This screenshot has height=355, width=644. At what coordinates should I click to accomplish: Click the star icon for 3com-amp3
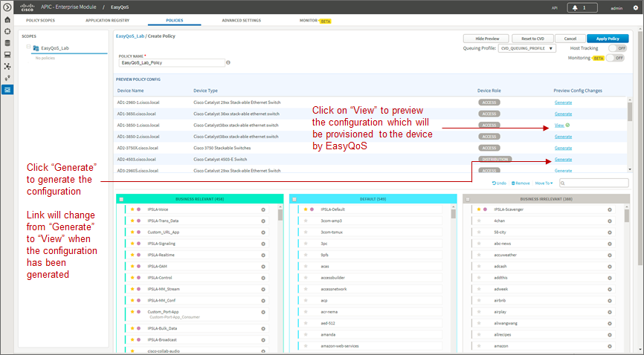point(306,221)
